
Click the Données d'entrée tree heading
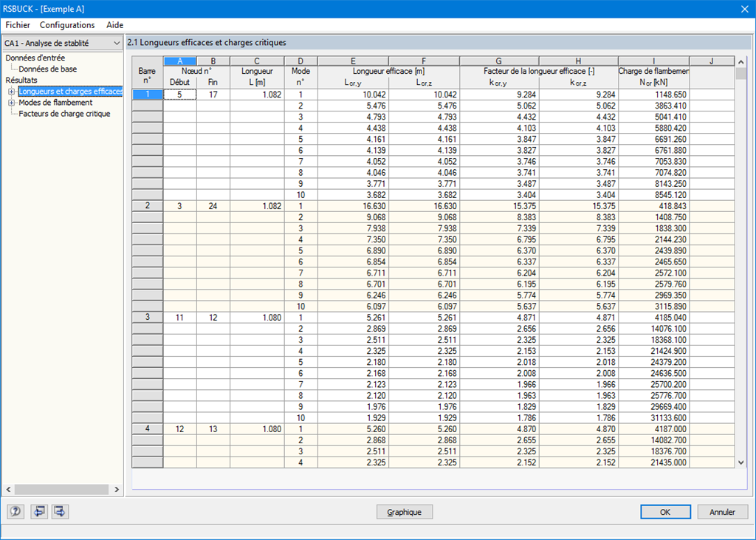pos(35,58)
